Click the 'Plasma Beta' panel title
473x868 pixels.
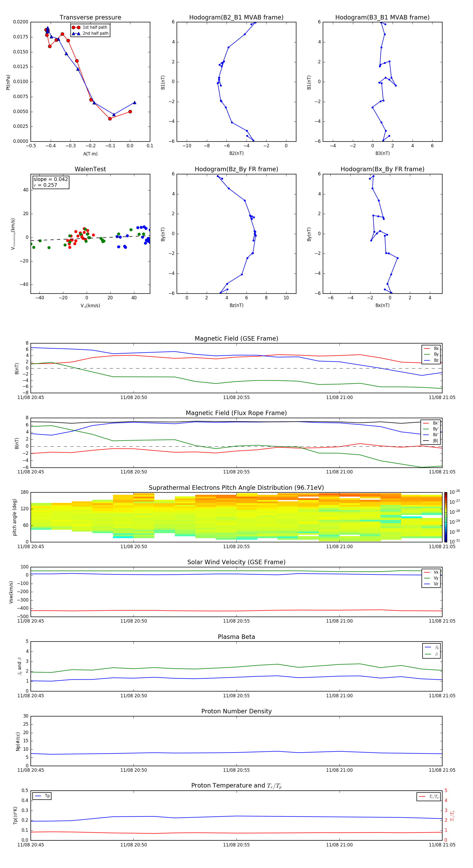[236, 637]
